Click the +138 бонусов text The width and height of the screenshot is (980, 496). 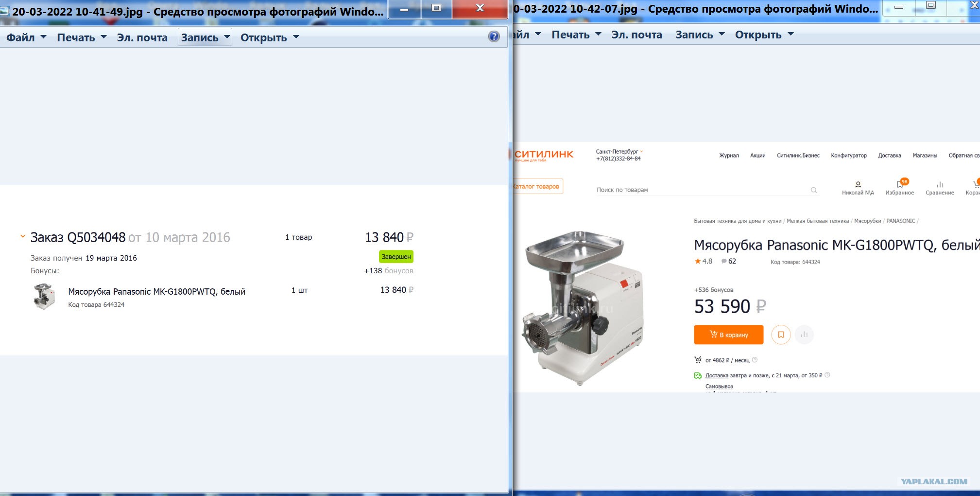389,271
